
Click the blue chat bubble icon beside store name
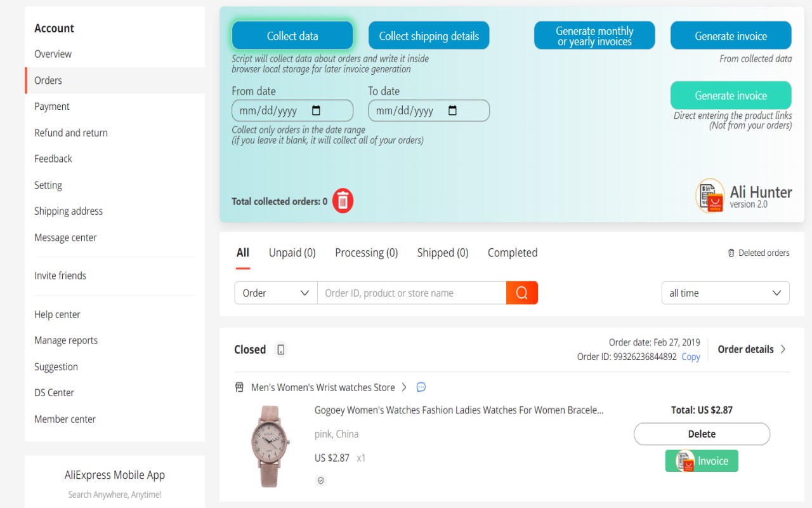click(421, 387)
